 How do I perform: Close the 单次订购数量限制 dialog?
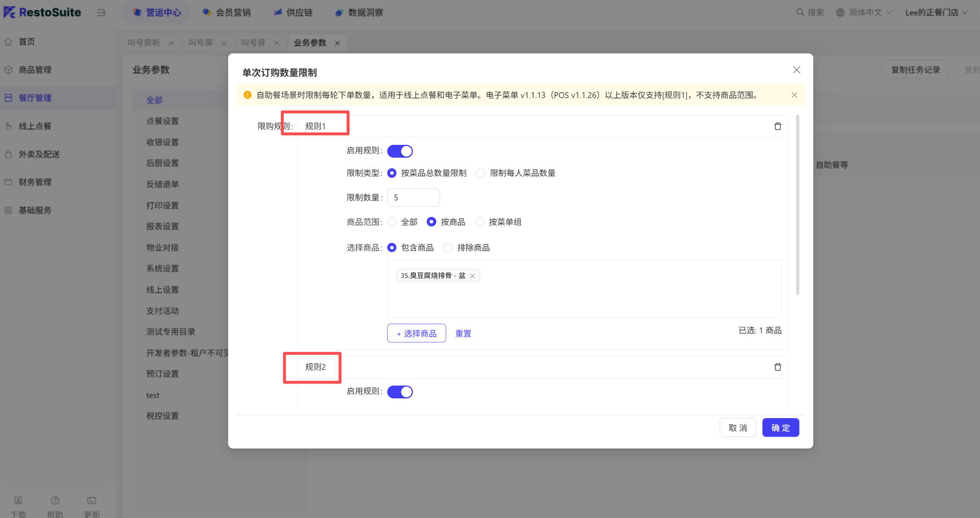coord(796,70)
